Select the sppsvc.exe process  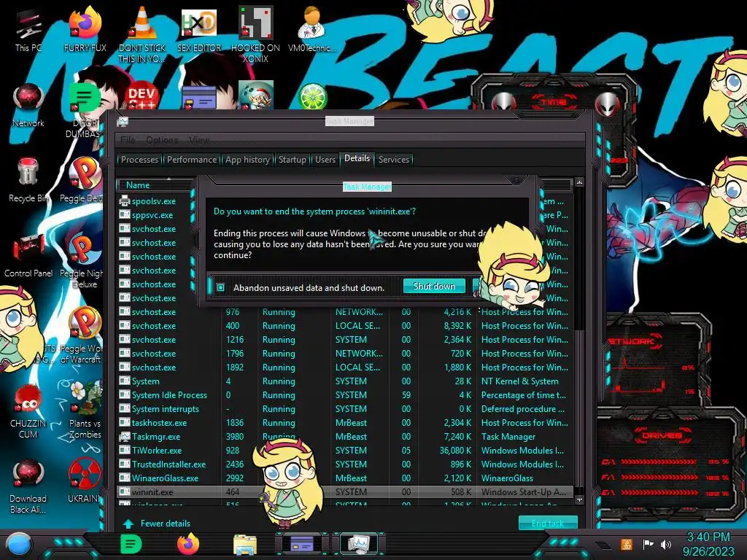pyautogui.click(x=152, y=215)
